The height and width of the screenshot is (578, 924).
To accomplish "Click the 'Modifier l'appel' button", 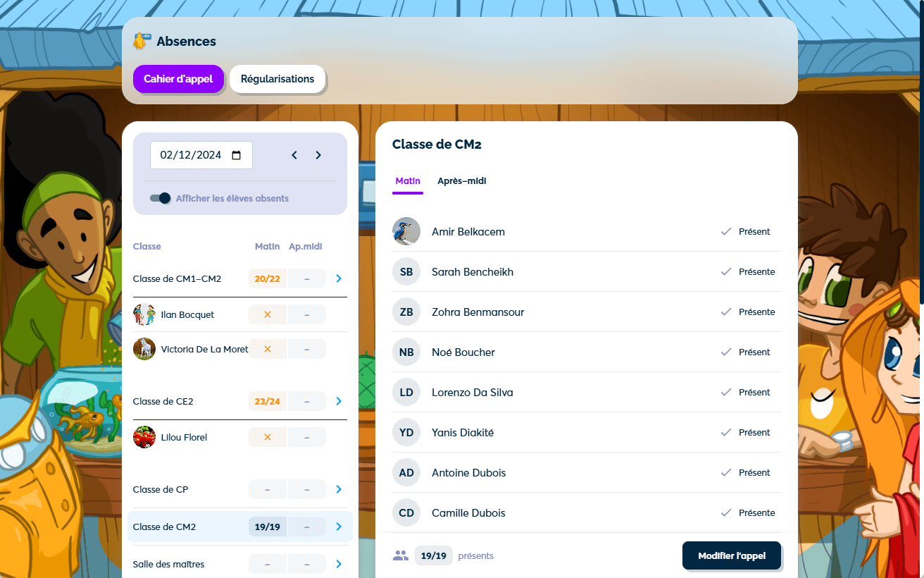I will 731,555.
